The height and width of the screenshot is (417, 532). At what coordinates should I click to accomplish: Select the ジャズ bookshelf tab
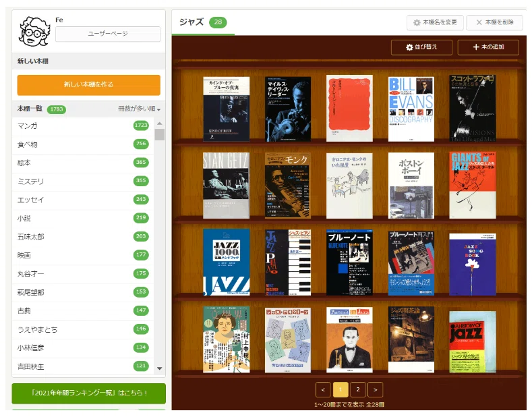coord(203,22)
